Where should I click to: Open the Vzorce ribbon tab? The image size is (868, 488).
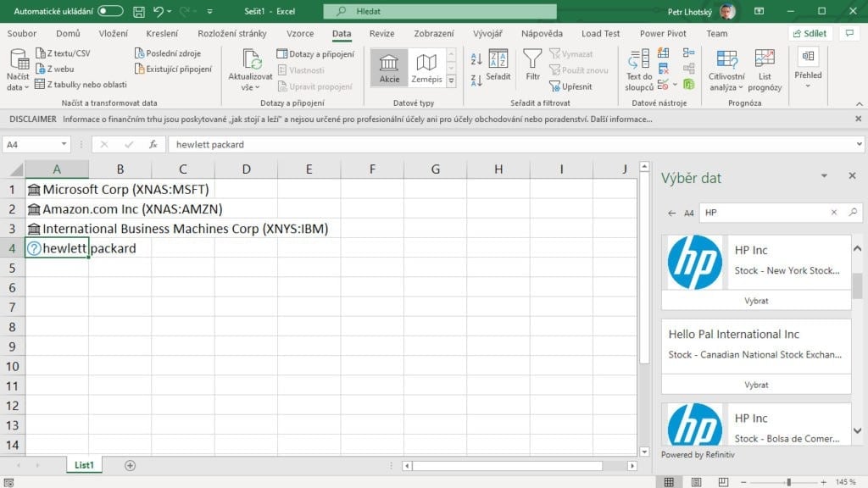click(300, 34)
